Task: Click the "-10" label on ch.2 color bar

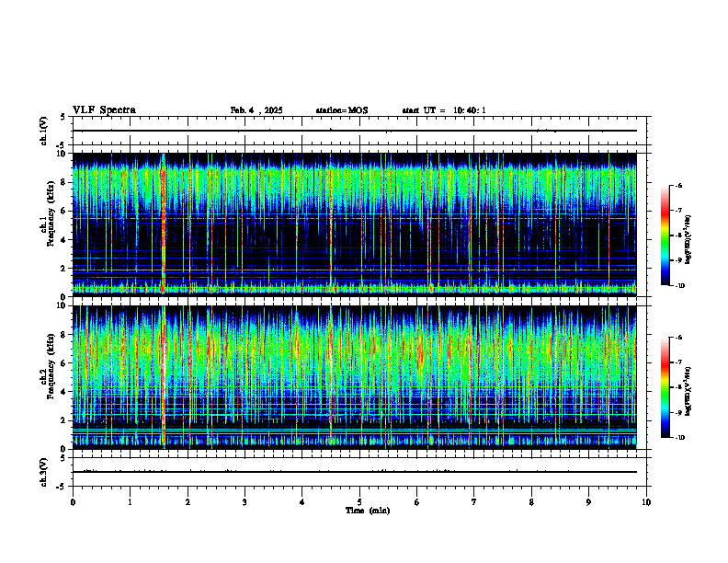Action: (680, 438)
